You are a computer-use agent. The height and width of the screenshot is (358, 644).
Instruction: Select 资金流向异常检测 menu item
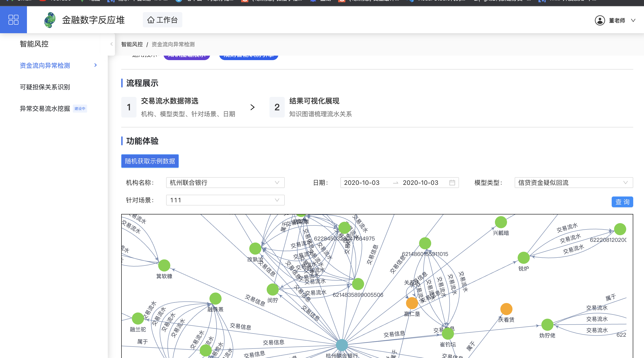(x=45, y=65)
